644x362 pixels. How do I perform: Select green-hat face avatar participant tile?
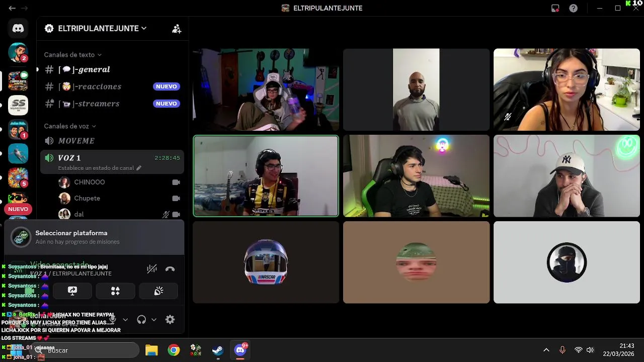pyautogui.click(x=416, y=262)
